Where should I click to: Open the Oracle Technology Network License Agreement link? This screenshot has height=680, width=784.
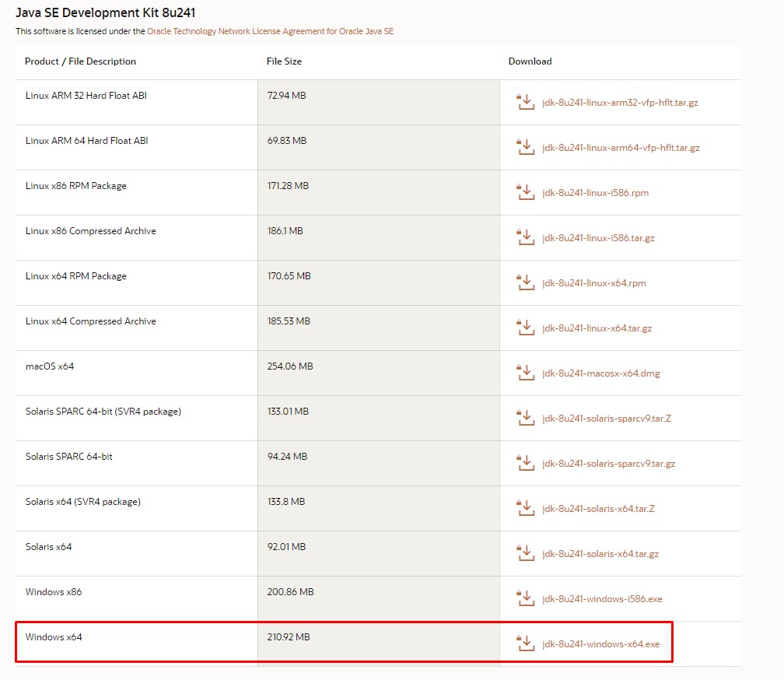tap(270, 31)
